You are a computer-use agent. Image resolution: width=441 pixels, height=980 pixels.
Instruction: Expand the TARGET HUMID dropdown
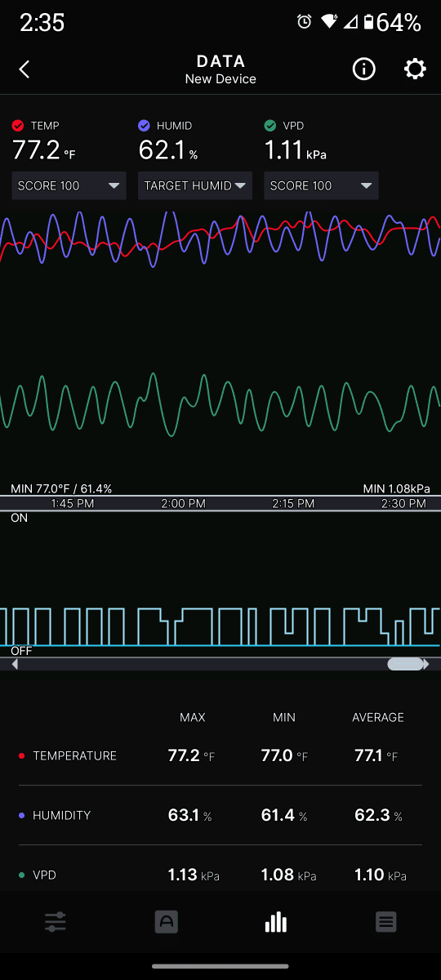(x=195, y=185)
